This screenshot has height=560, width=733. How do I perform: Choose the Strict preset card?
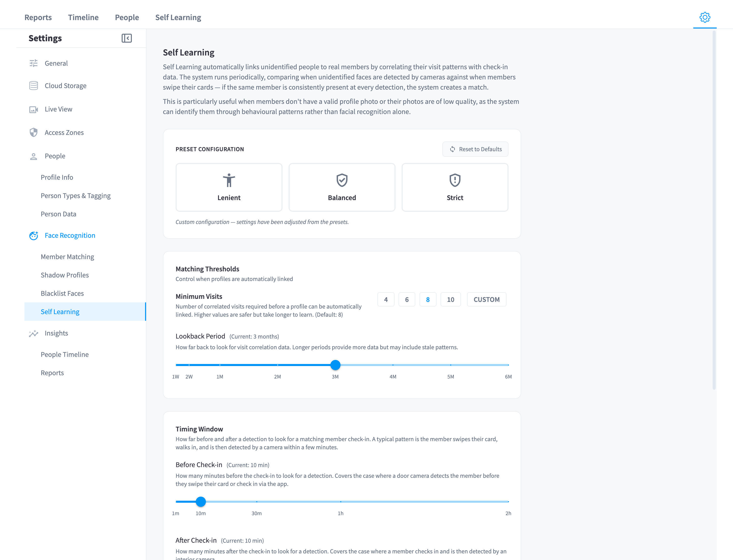pos(455,187)
